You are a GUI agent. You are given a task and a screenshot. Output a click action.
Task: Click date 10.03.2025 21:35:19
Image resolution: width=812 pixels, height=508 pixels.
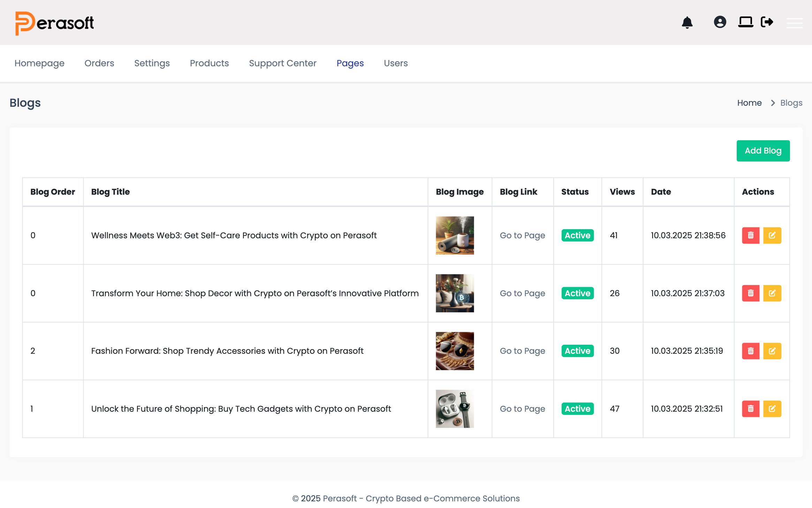tap(687, 351)
